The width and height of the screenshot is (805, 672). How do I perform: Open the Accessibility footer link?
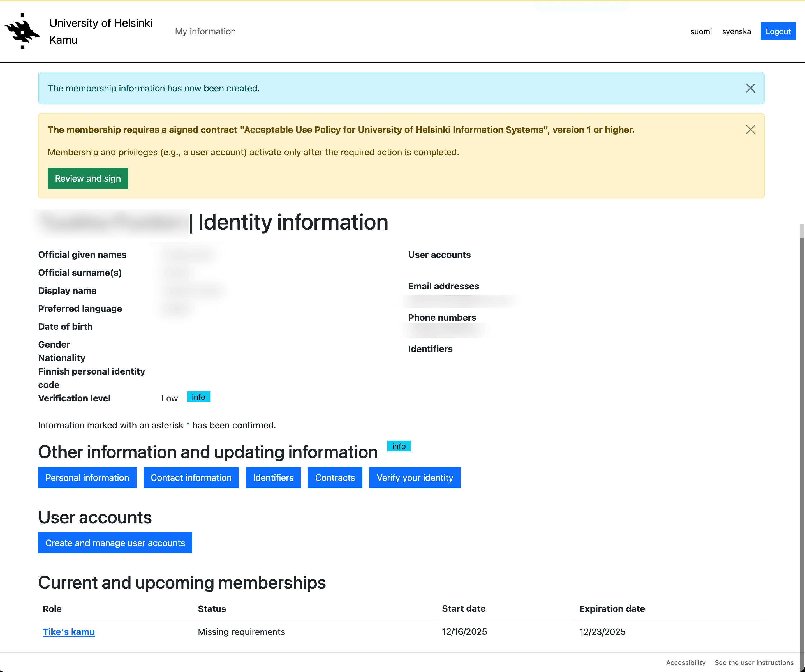[685, 662]
